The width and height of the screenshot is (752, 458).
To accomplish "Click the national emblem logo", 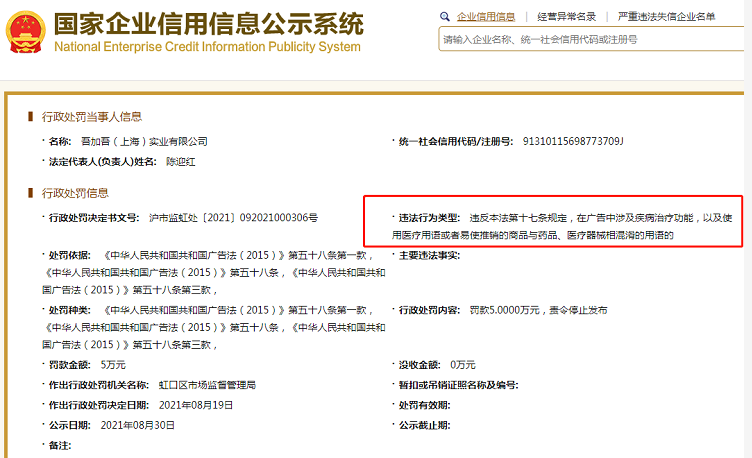I will [25, 32].
